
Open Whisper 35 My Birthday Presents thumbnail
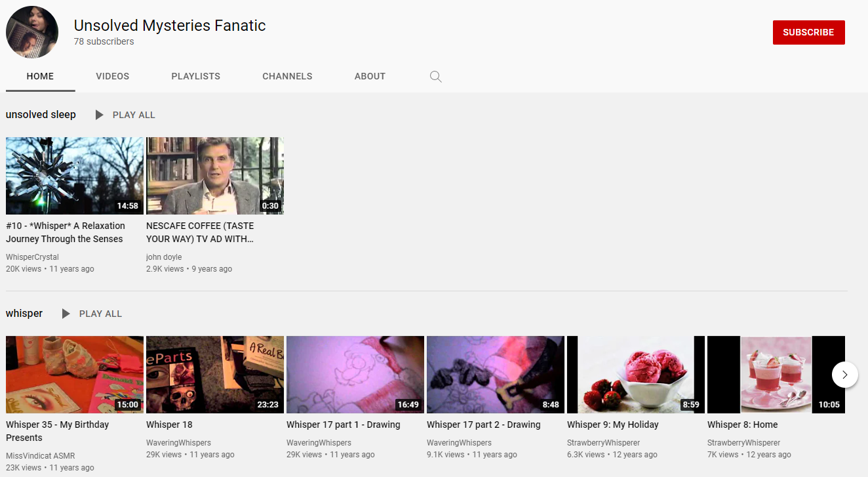pyautogui.click(x=75, y=375)
